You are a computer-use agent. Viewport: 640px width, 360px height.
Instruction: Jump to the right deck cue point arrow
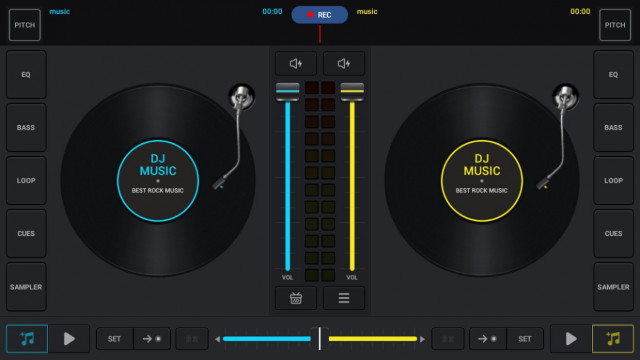488,339
